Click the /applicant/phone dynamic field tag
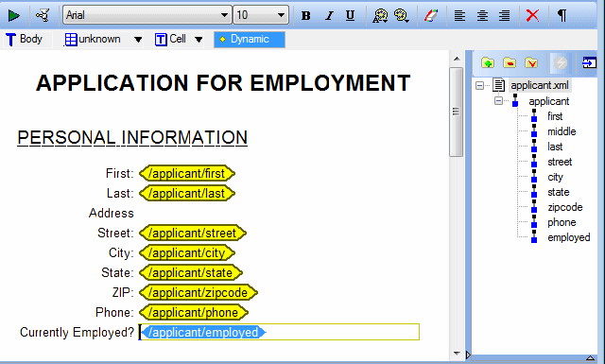605x364 pixels. pos(193,312)
